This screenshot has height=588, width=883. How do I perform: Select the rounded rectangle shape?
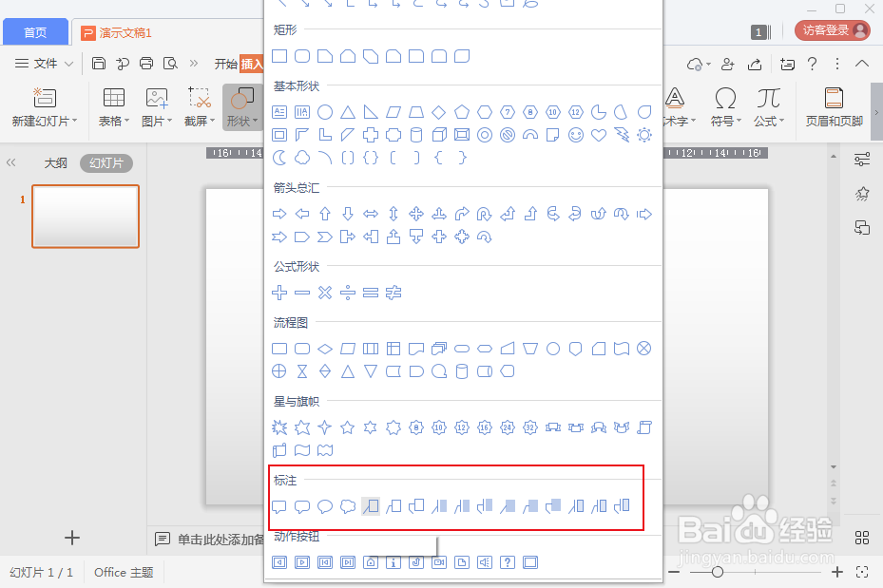pos(302,56)
